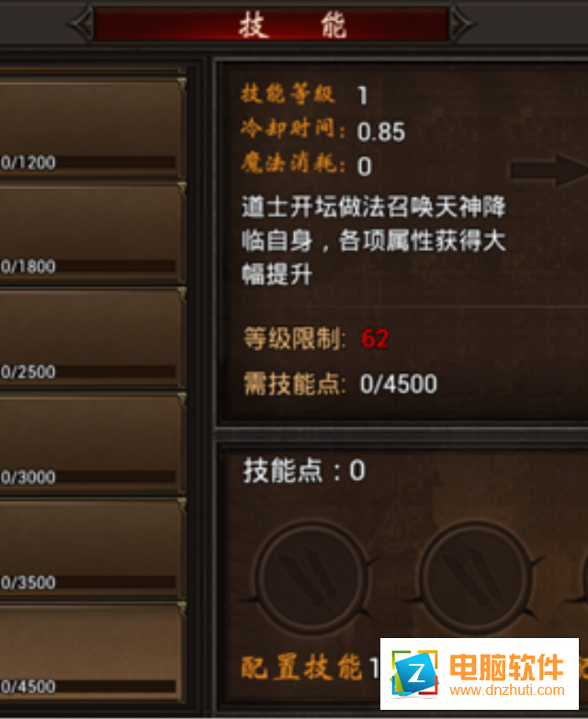
Task: Click the 配置技能 label
Action: [301, 668]
